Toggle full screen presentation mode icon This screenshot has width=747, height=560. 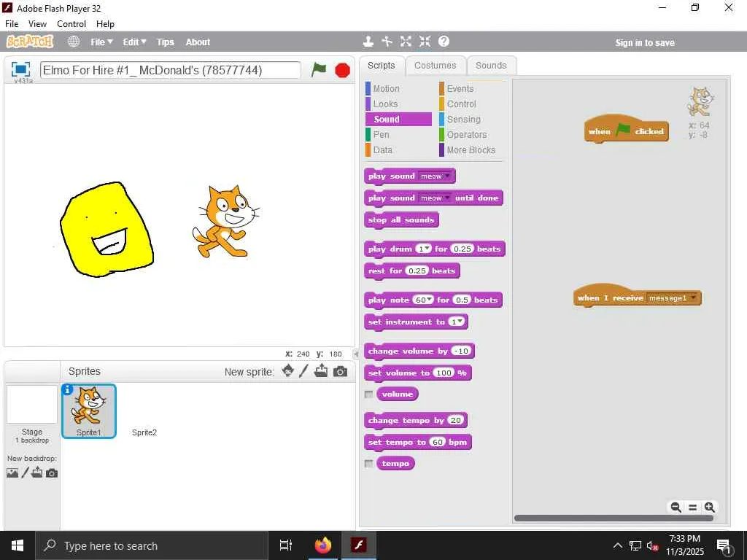point(20,69)
